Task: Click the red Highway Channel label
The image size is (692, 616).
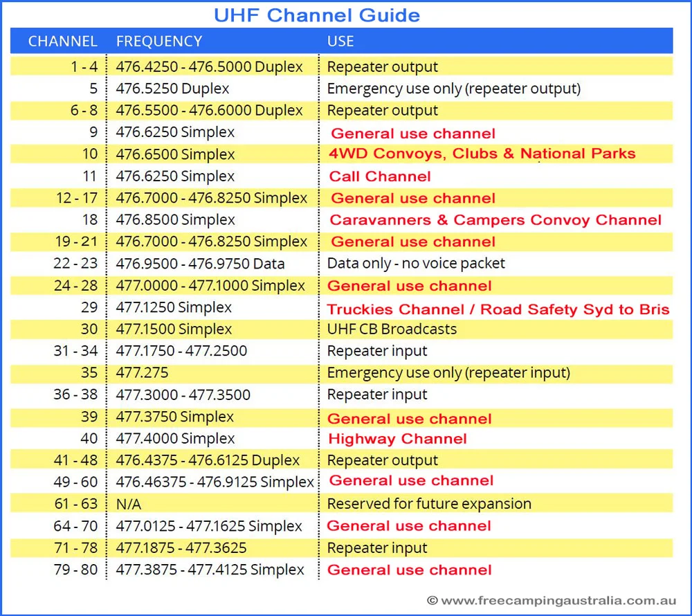Action: (397, 439)
